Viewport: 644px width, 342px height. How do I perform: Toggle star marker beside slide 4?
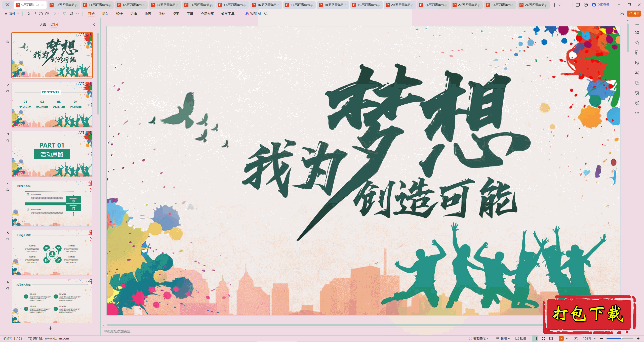click(8, 190)
